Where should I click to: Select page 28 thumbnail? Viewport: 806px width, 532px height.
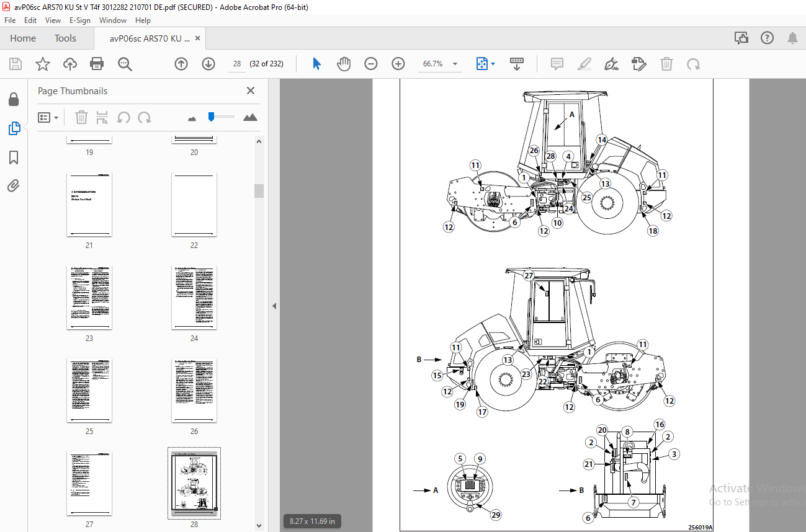(x=194, y=484)
